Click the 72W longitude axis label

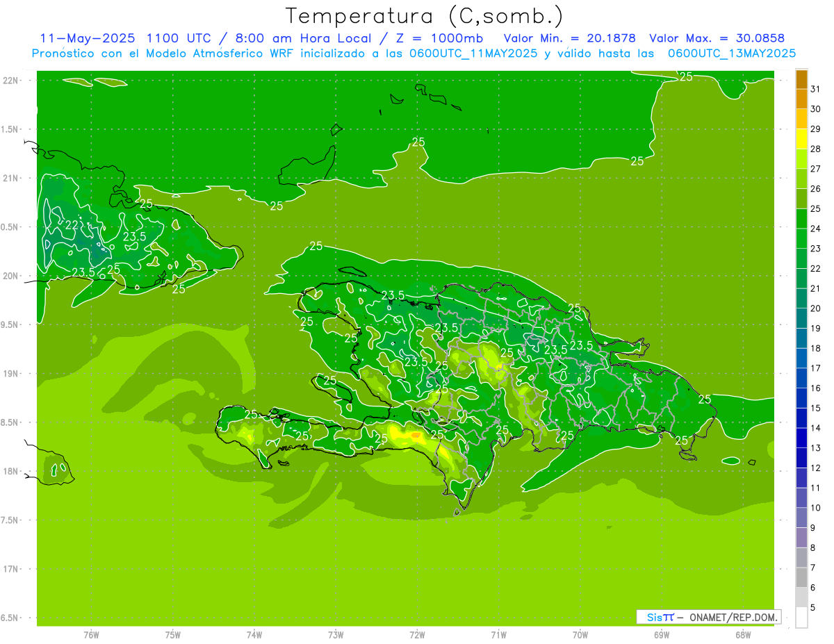417,635
